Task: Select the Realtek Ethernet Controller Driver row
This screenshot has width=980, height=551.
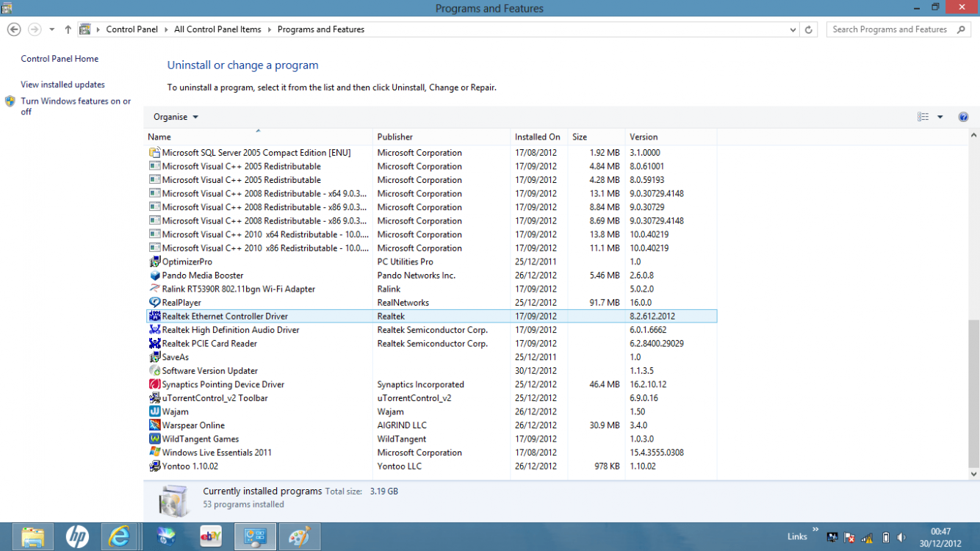Action: (x=431, y=316)
